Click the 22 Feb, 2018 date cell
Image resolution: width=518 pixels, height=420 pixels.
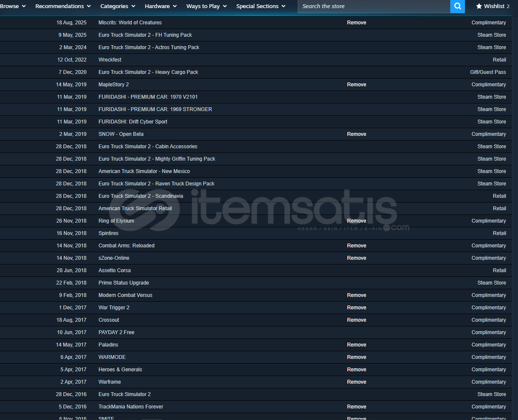coord(71,283)
